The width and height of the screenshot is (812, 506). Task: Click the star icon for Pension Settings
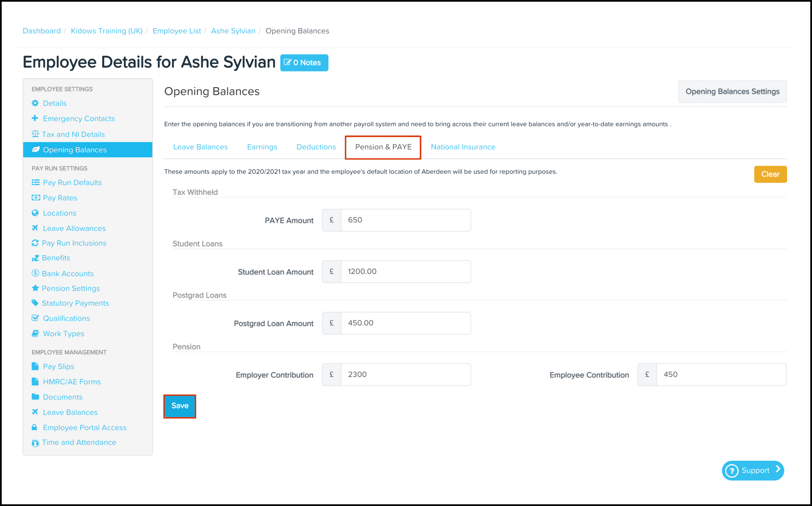[35, 288]
